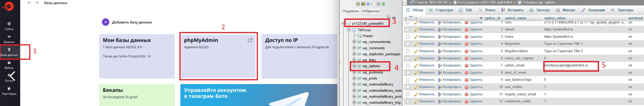Tick checkbox for cron row
This screenshot has height=106, width=644.
pos(408,23)
